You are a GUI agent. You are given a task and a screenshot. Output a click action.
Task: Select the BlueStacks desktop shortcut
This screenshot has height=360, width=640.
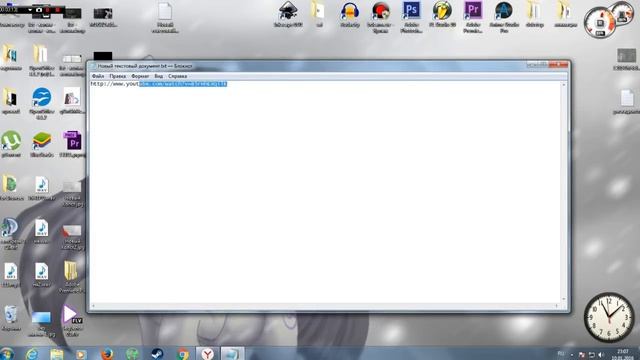[x=42, y=144]
